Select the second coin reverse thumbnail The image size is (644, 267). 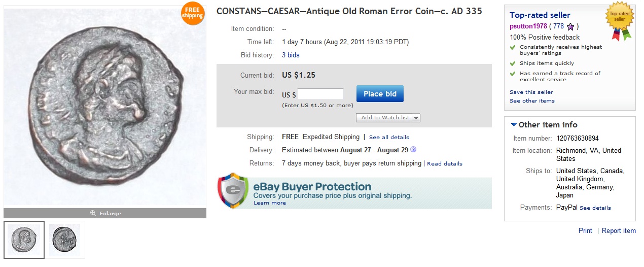coord(65,240)
